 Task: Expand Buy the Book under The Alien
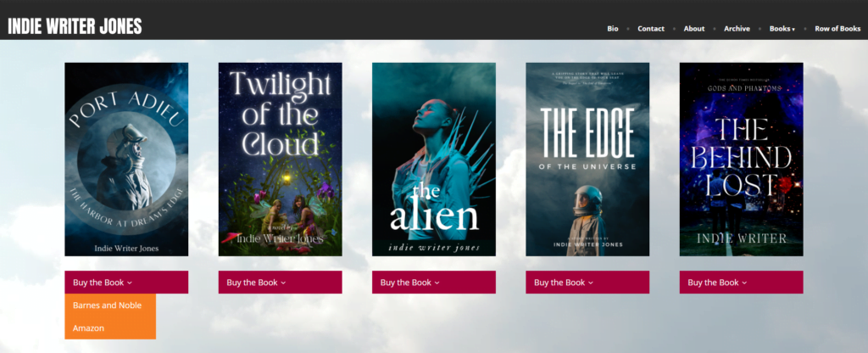click(433, 282)
